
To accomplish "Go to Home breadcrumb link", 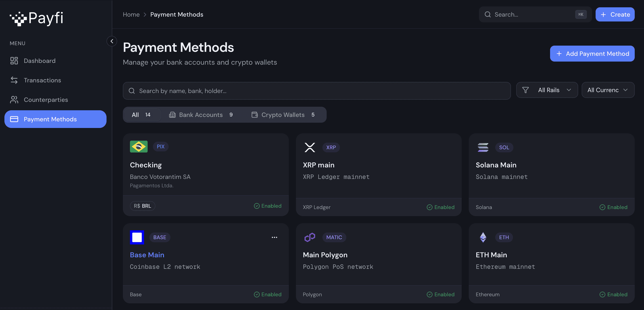I will coord(131,15).
